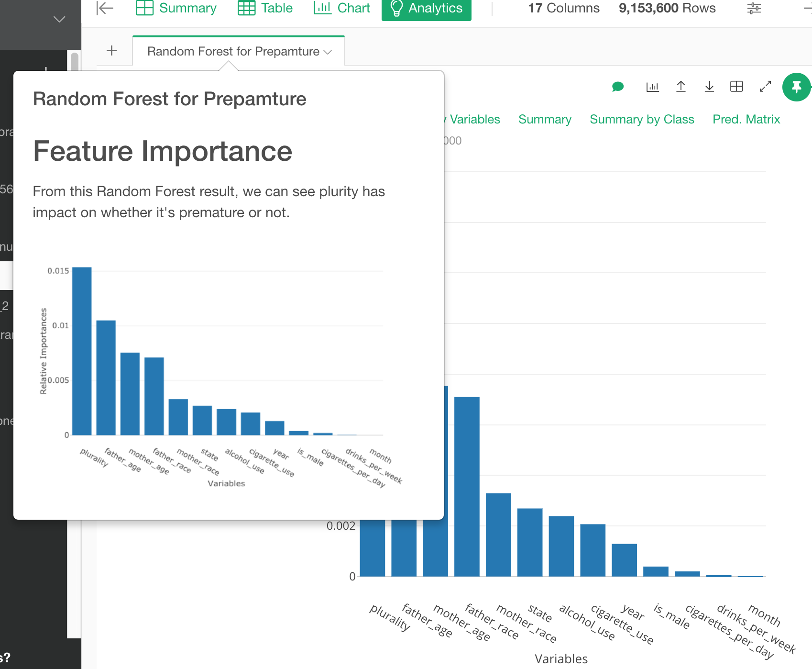Screen dimensions: 812x669
Task: Toggle the green pin on the popup card
Action: [796, 87]
